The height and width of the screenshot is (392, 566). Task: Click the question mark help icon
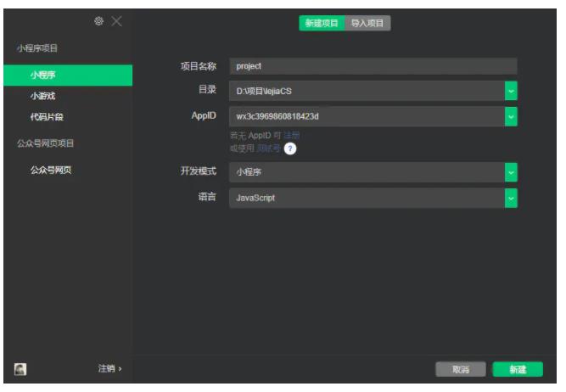click(290, 148)
